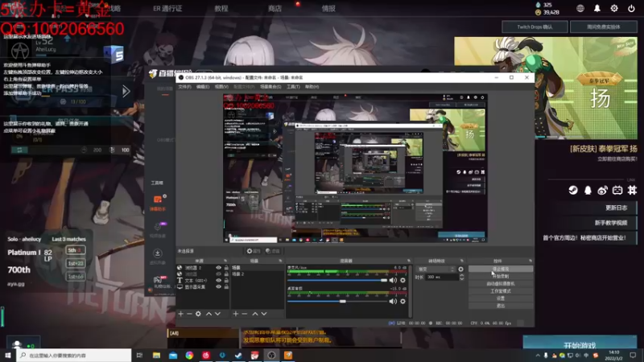Undock the Sources panel via its header icon
This screenshot has width=644, height=362.
225,261
